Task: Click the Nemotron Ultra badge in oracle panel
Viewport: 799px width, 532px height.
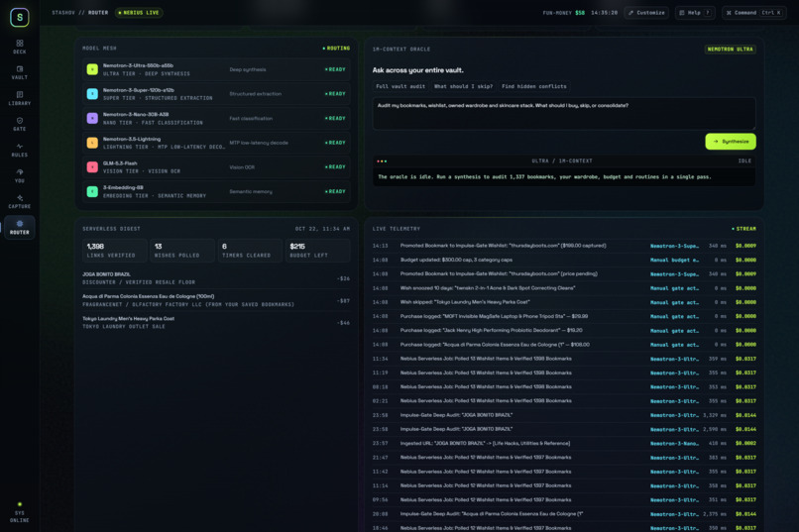Action: click(x=730, y=50)
